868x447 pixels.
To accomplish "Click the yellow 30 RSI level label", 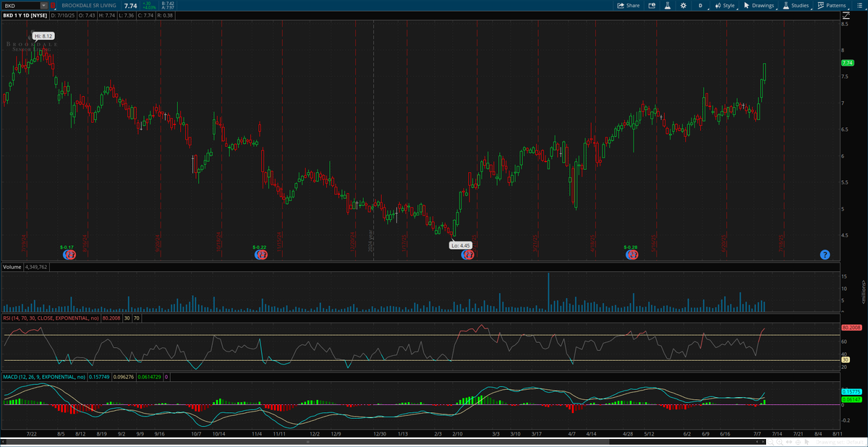I will [845, 359].
